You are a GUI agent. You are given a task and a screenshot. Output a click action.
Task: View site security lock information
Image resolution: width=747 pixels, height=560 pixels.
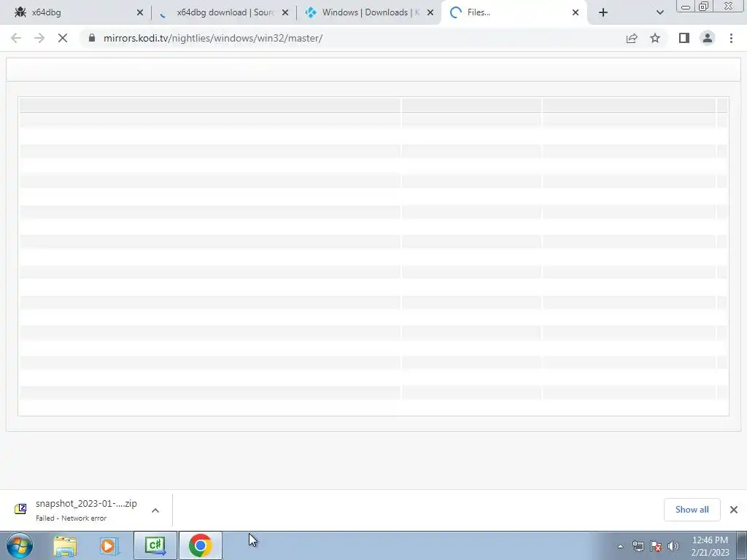coord(92,38)
